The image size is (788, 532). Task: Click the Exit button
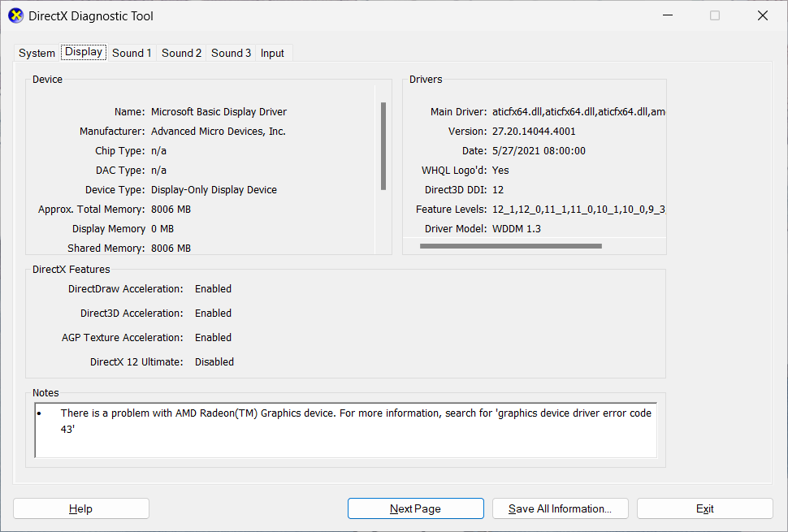point(704,508)
